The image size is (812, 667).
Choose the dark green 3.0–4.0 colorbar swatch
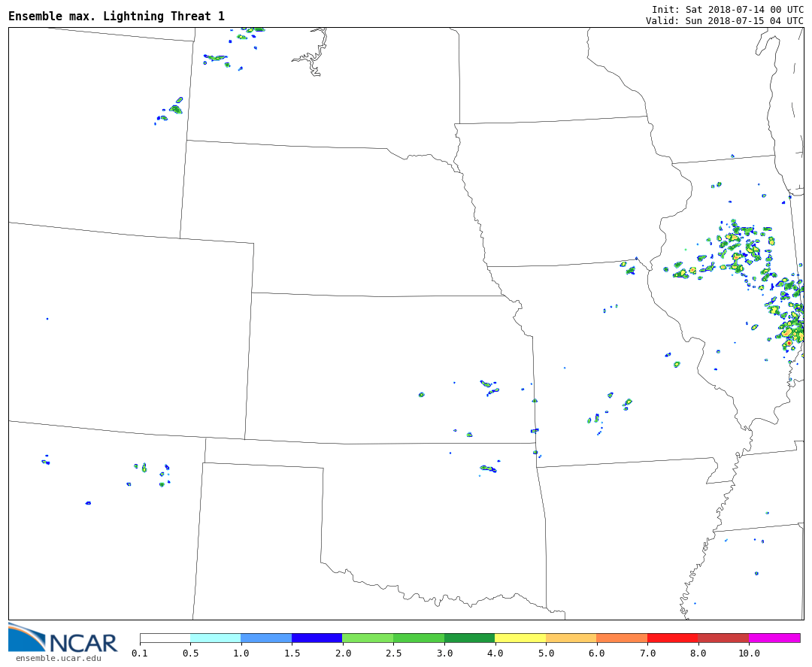point(469,638)
